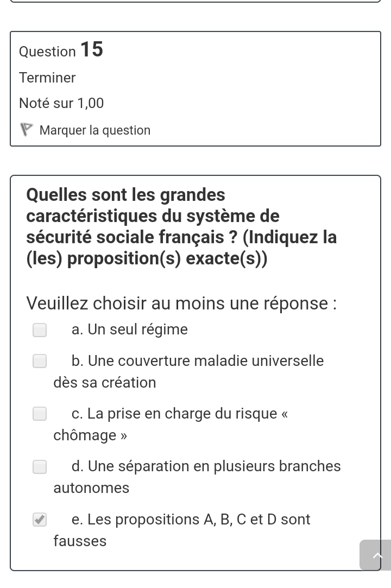
Task: Click the word 'fausses' in option e
Action: [x=80, y=541]
